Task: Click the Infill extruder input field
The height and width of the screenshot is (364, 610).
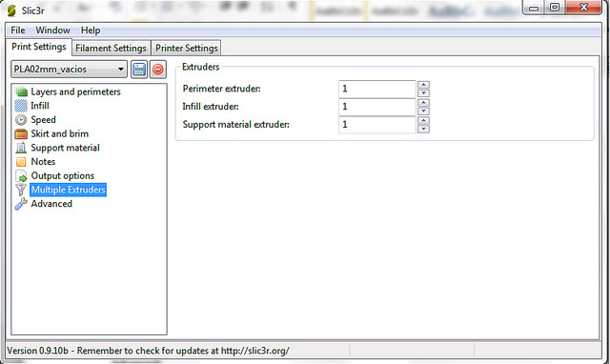Action: tap(377, 107)
